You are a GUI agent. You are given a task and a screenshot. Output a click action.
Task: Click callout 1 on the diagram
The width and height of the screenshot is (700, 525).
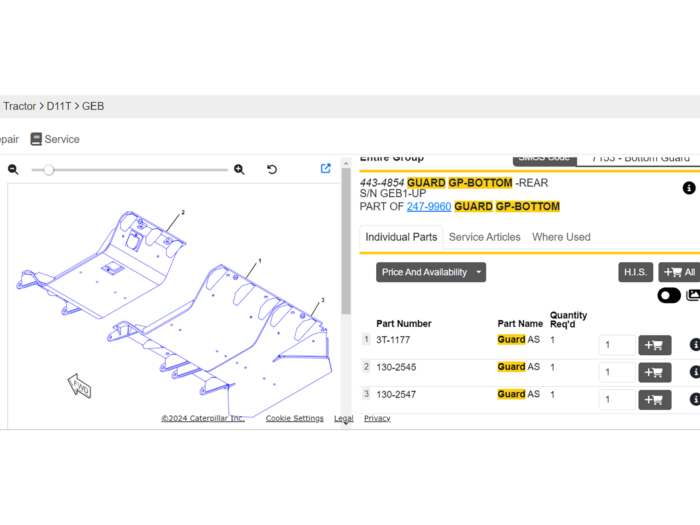click(x=260, y=261)
